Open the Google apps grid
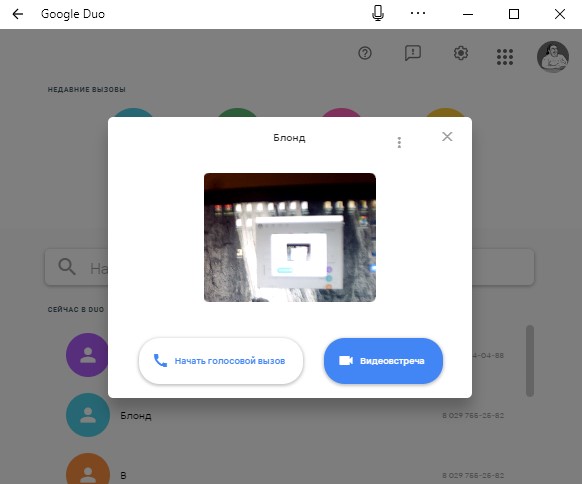582x484 pixels. (x=505, y=57)
